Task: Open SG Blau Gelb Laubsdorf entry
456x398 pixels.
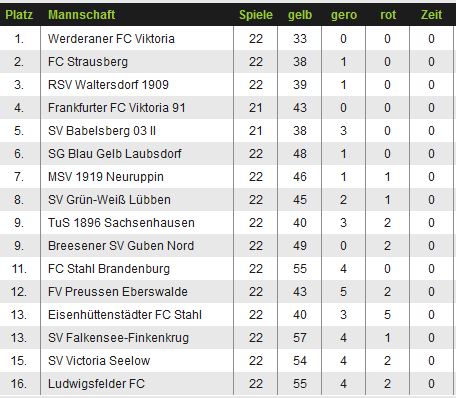Action: (115, 154)
